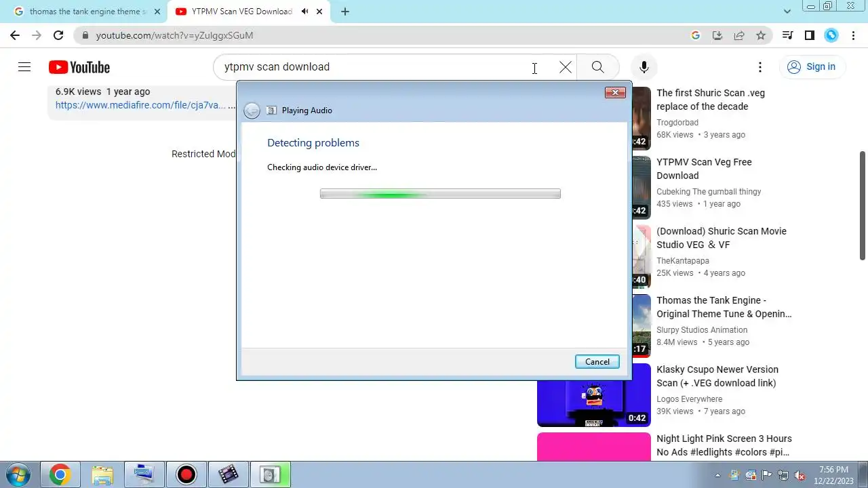The height and width of the screenshot is (488, 868).
Task: Visit Trogdorbad channel name
Action: click(677, 123)
